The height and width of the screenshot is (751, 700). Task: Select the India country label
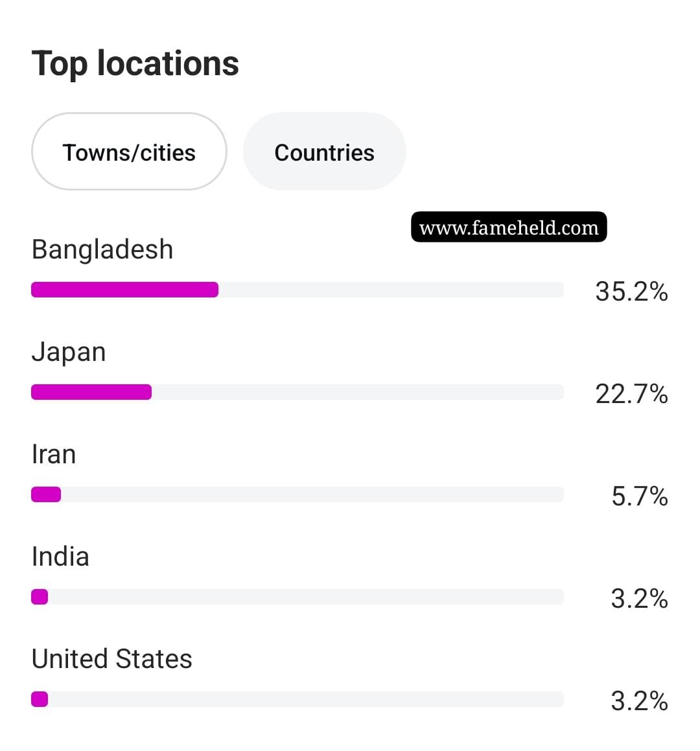[x=60, y=557]
